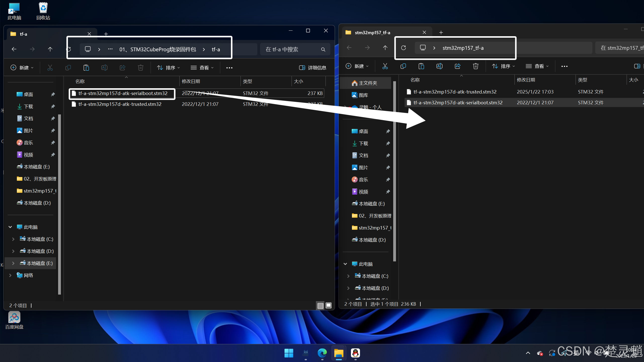The width and height of the screenshot is (644, 362).
Task: Click Paste icon in left tf-a window
Action: click(x=86, y=68)
